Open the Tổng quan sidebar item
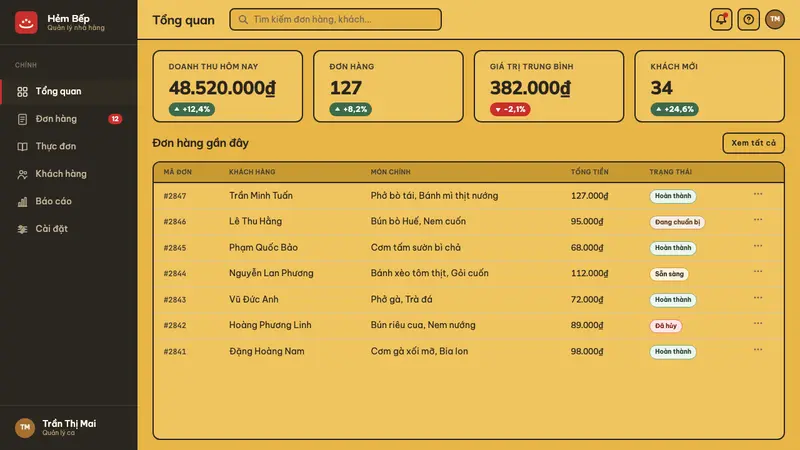Viewport: 800px width, 450px height. (x=69, y=91)
